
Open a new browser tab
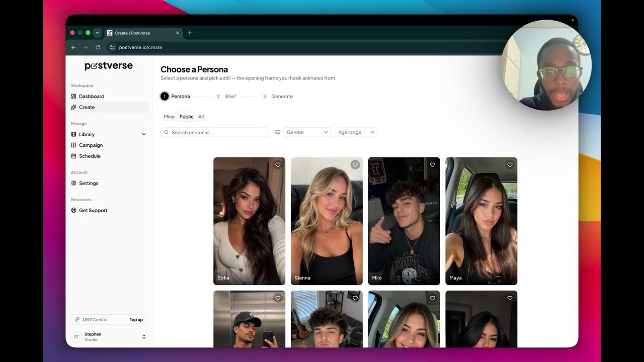tap(190, 33)
